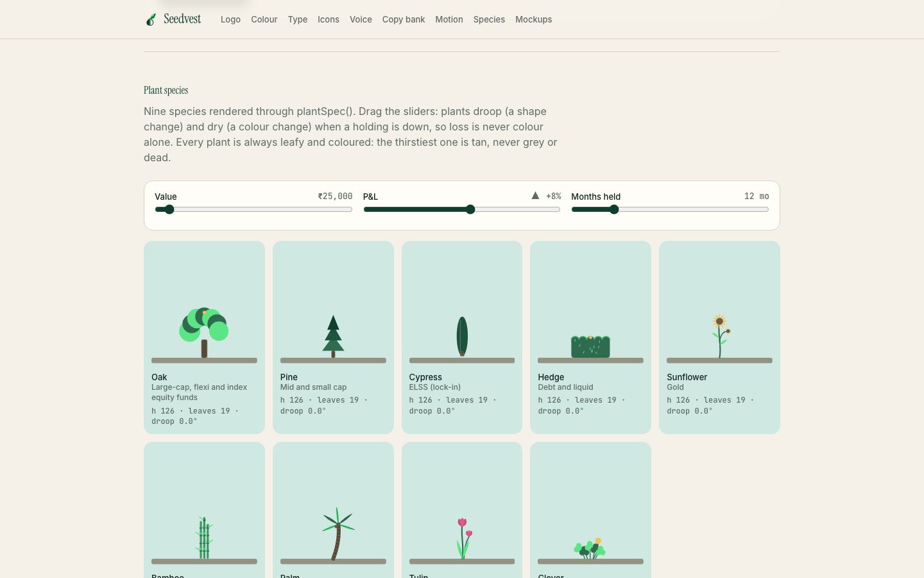Viewport: 924px width, 578px height.
Task: Click the P&L upward triangle indicator
Action: pos(535,196)
